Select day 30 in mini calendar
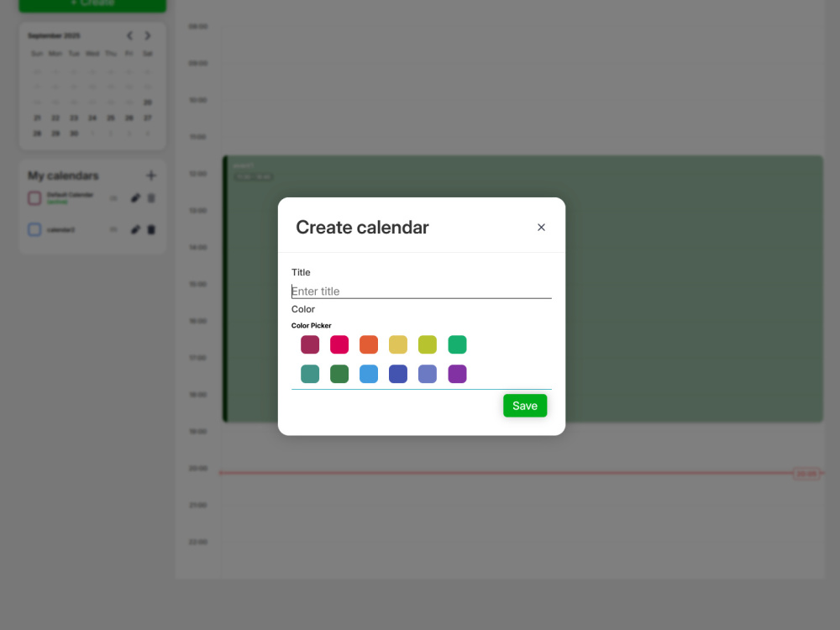 tap(74, 134)
